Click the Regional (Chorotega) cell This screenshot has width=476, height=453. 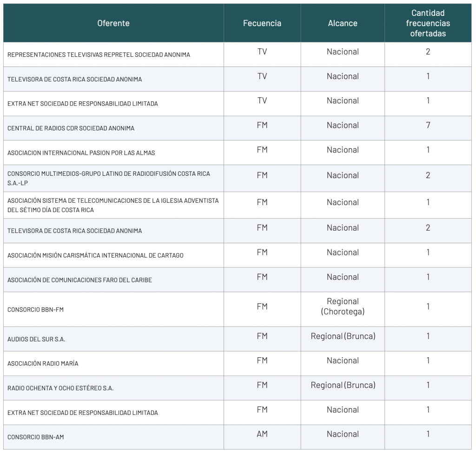pos(343,307)
